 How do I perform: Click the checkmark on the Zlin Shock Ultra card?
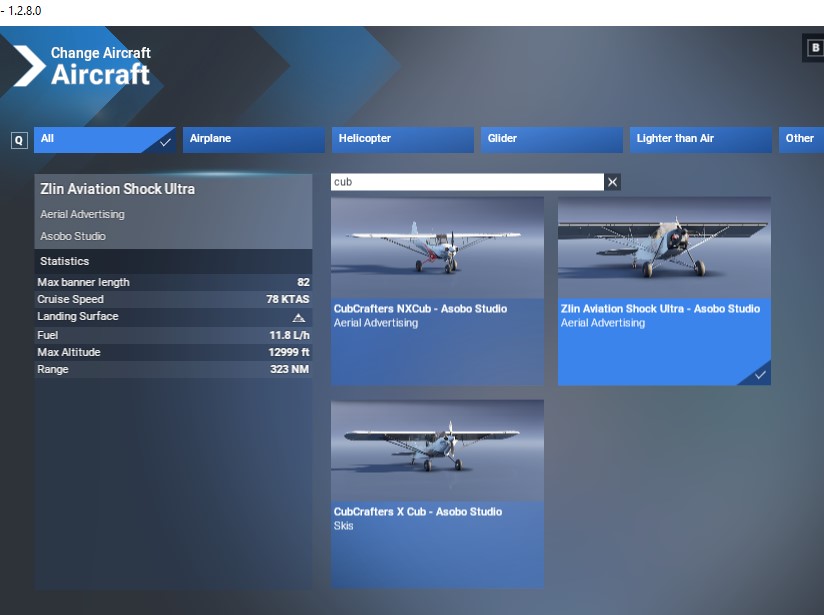(761, 374)
